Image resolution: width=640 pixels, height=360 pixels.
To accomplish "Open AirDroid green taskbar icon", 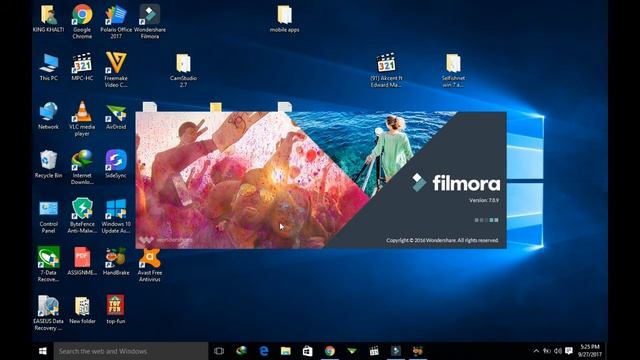I will 352,351.
